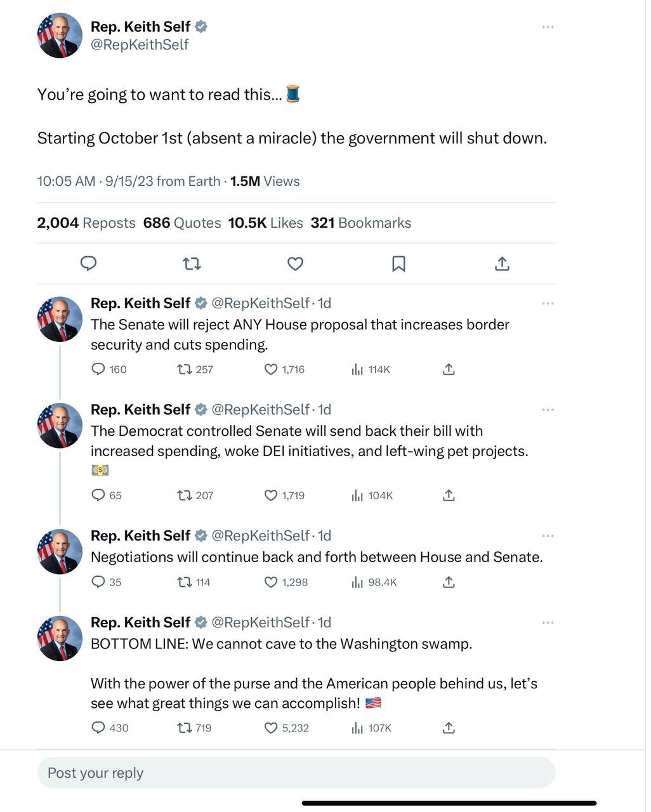651x812 pixels.
Task: Open @RepKeithSelf handle in main post header
Action: [140, 44]
